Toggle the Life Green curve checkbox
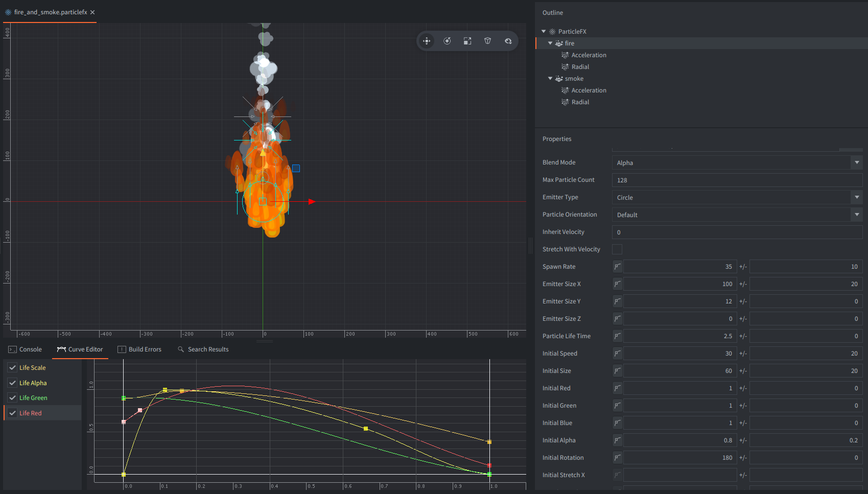The height and width of the screenshot is (494, 868). pyautogui.click(x=12, y=398)
